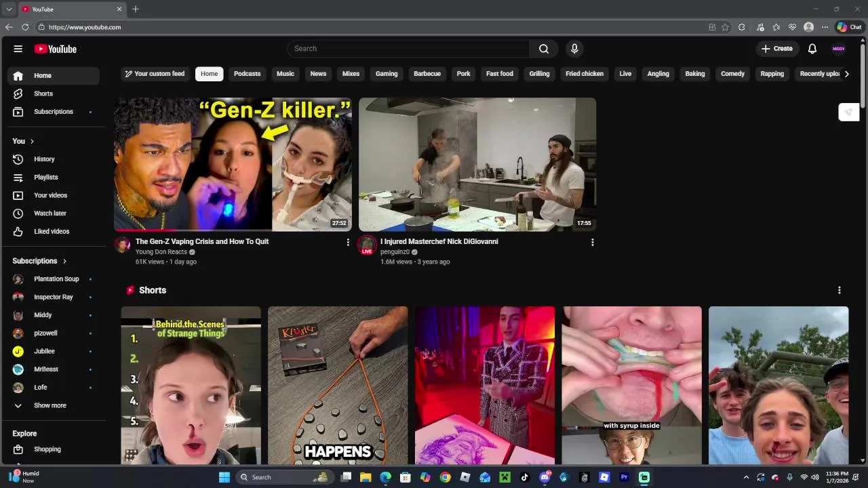Screen dimensions: 868x488
Task: Open the notifications bell
Action: coord(812,49)
